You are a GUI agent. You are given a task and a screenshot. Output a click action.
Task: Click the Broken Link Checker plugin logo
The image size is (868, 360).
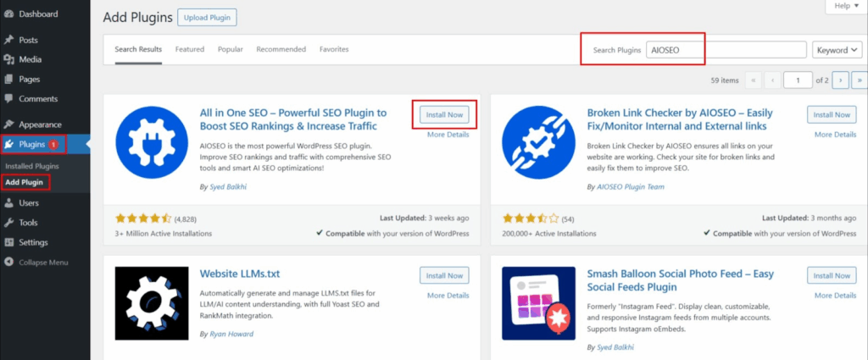point(538,142)
